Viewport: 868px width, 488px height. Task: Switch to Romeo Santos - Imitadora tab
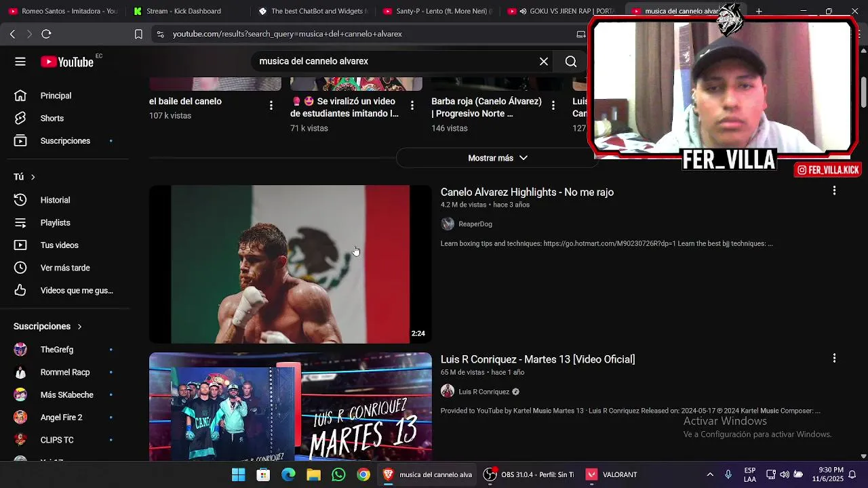point(62,11)
